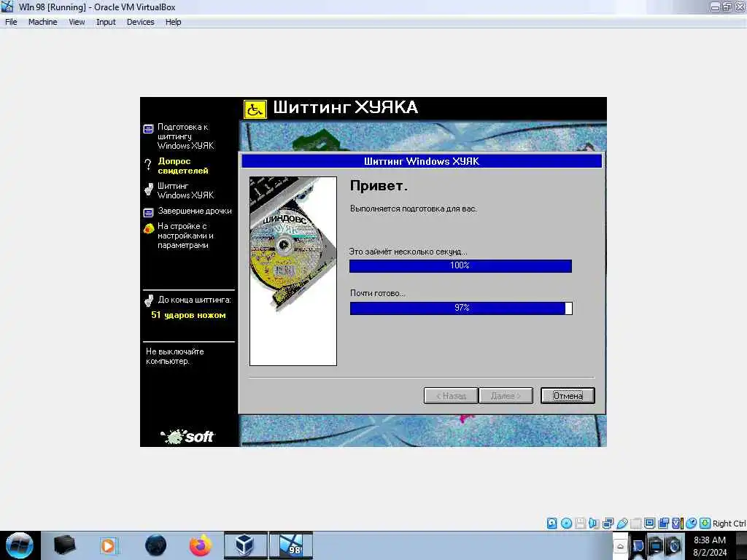747x560 pixels.
Task: Click the disabled Назад button
Action: [451, 396]
